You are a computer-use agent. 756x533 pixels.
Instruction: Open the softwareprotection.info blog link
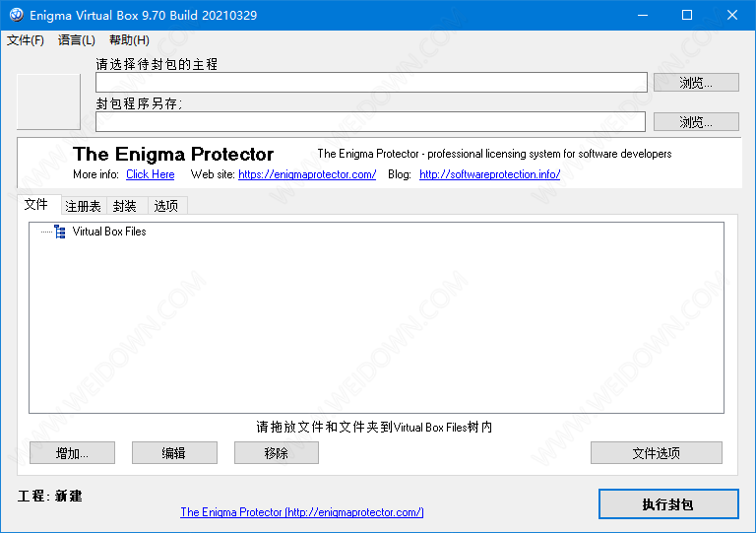[x=490, y=174]
